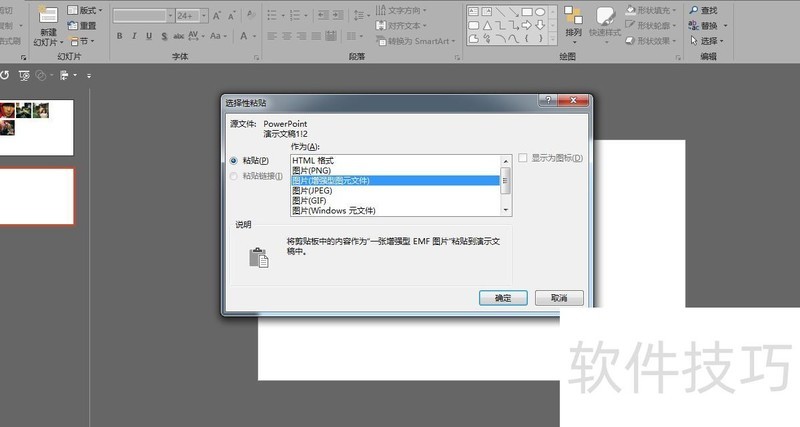Select the right block arrow shape
Screen dimensions: 800x427
point(527,24)
